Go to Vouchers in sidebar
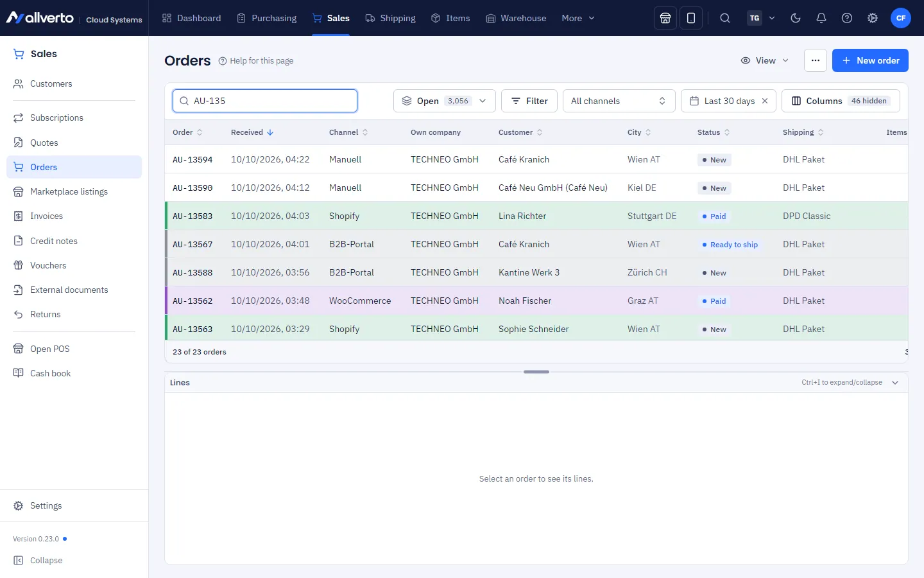The height and width of the screenshot is (578, 924). (x=74, y=265)
